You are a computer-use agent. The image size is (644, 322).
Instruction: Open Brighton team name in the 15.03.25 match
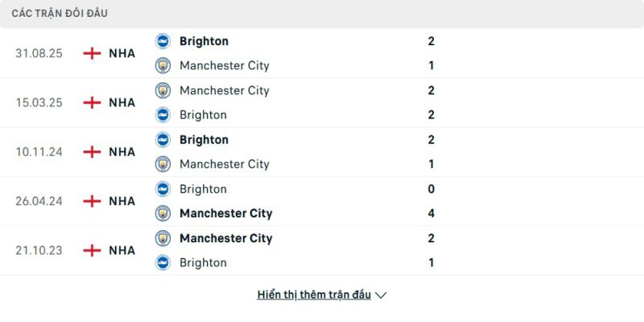(203, 114)
